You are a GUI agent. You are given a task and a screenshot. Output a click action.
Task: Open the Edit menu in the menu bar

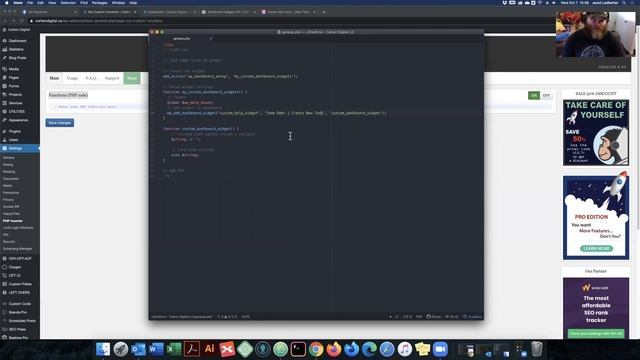(40, 2)
